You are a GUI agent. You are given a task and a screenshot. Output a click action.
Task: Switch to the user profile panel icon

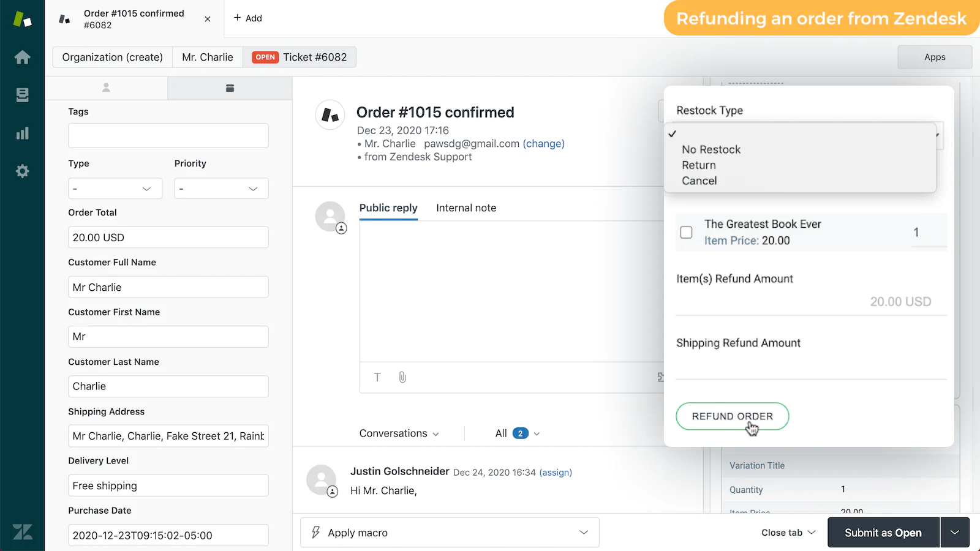click(x=106, y=88)
